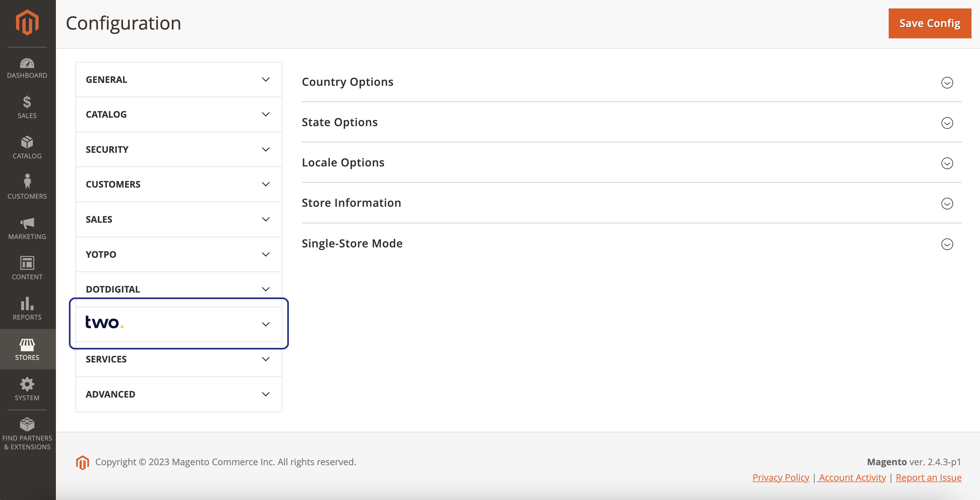980x500 pixels.
Task: Open the Account Activity link
Action: tap(852, 478)
